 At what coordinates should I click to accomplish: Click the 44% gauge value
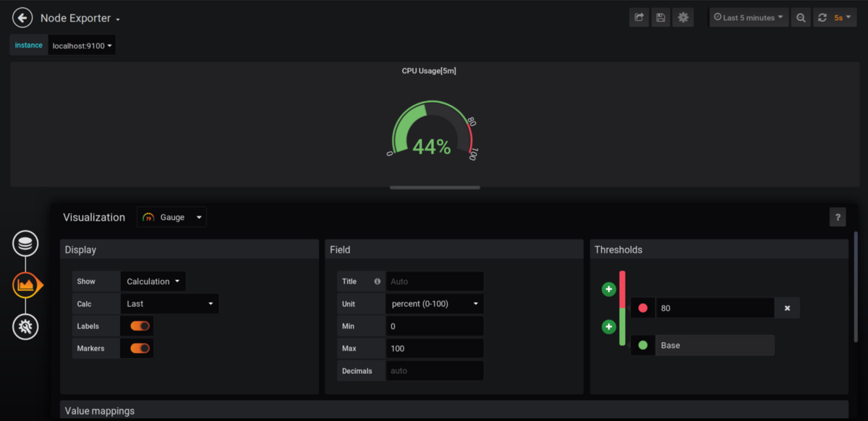pos(432,148)
